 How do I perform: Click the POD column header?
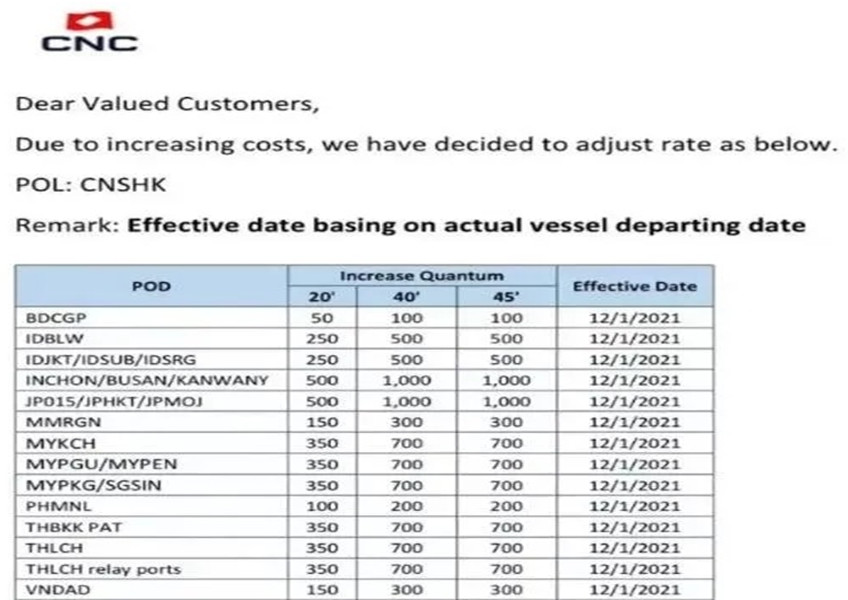point(151,286)
